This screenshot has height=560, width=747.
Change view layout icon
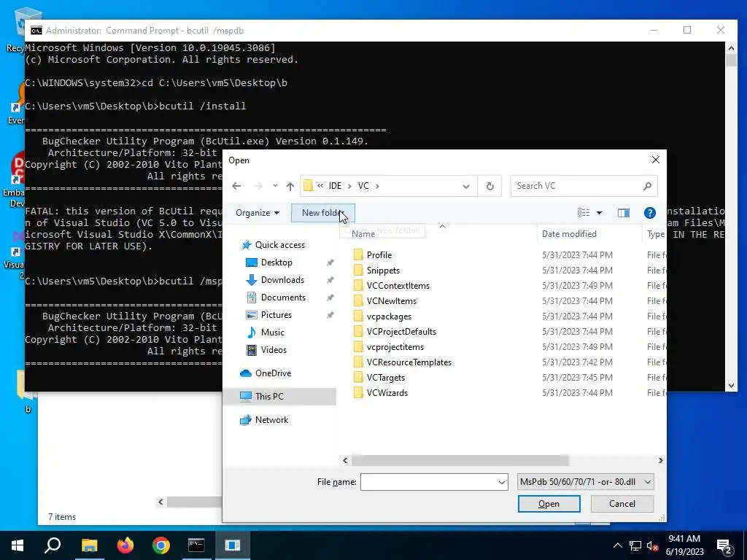click(584, 213)
